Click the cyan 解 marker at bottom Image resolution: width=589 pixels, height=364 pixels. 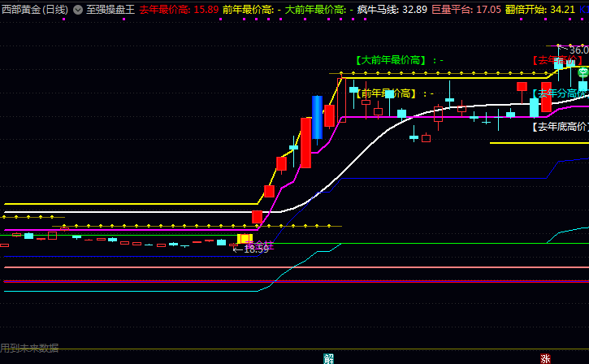(328, 358)
